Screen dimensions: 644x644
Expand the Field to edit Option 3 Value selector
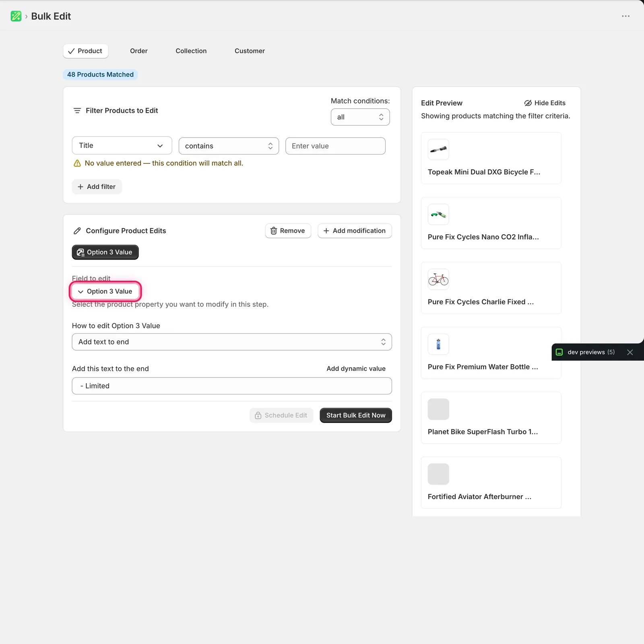pos(105,291)
